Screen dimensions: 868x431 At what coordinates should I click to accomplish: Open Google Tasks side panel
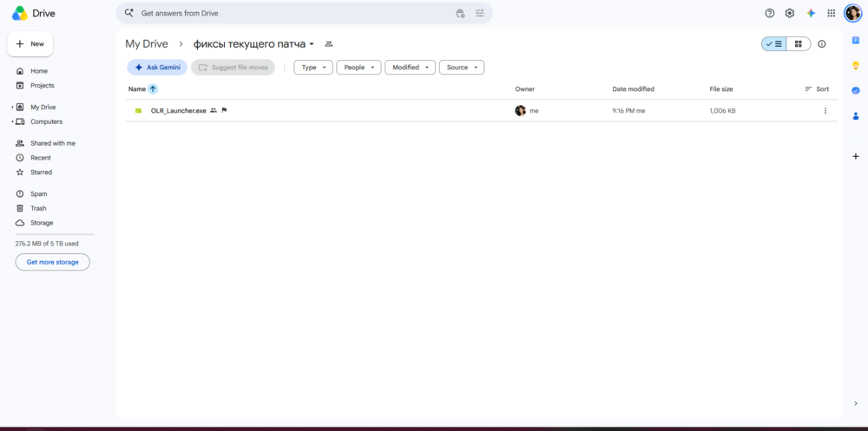click(855, 90)
